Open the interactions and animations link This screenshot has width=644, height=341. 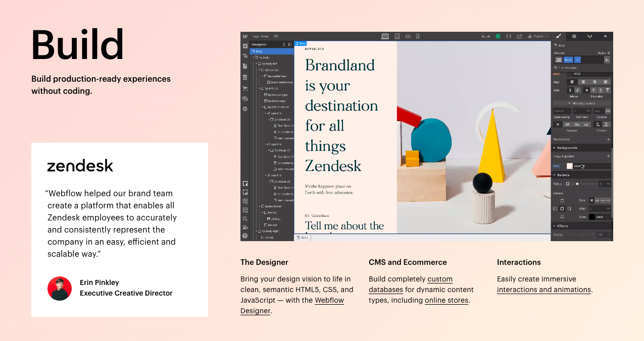coord(544,290)
